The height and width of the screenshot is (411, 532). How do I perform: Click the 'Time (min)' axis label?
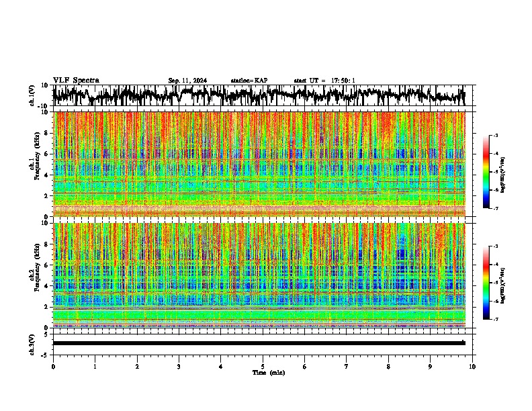tap(269, 373)
